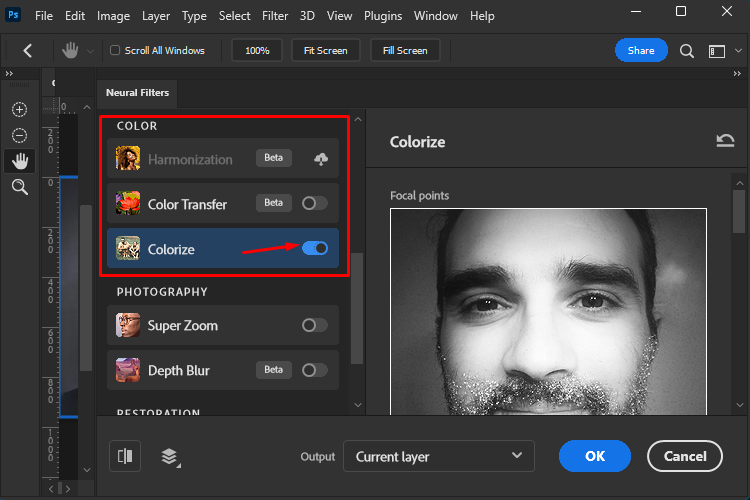This screenshot has width=750, height=500.
Task: Click the Colorize filter thumbnail
Action: pos(128,248)
